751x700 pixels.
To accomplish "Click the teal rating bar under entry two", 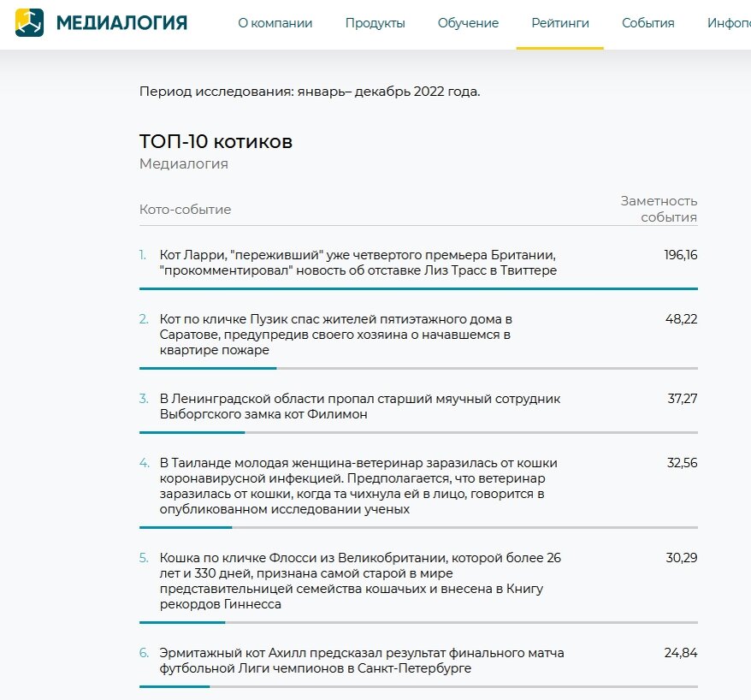I will (x=210, y=368).
